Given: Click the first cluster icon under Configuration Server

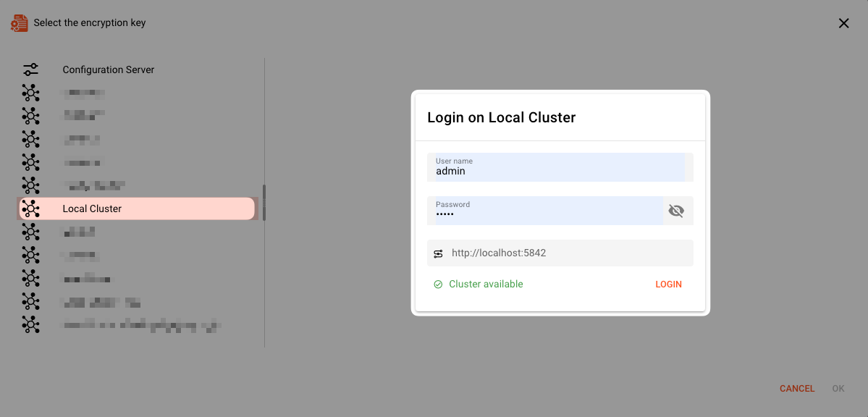Looking at the screenshot, I should point(31,93).
